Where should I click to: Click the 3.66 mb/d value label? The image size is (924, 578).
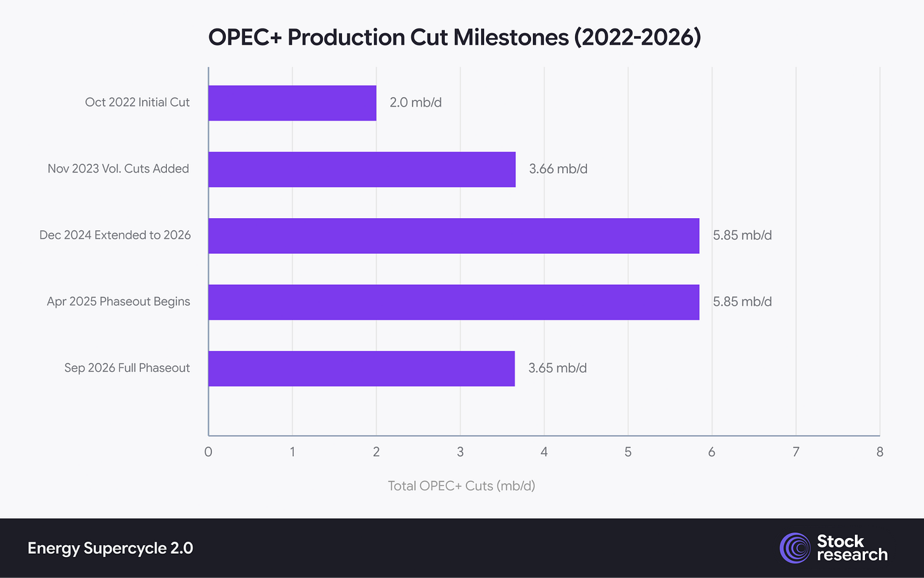pos(558,169)
